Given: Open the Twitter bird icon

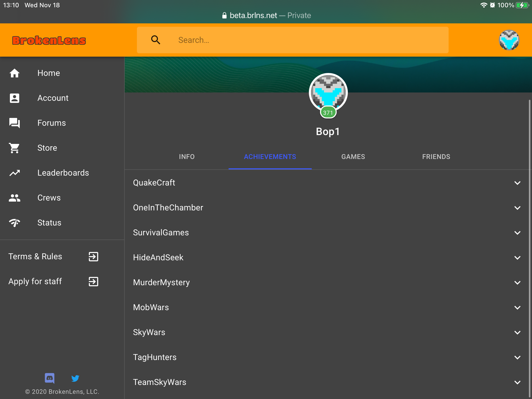Looking at the screenshot, I should (75, 378).
